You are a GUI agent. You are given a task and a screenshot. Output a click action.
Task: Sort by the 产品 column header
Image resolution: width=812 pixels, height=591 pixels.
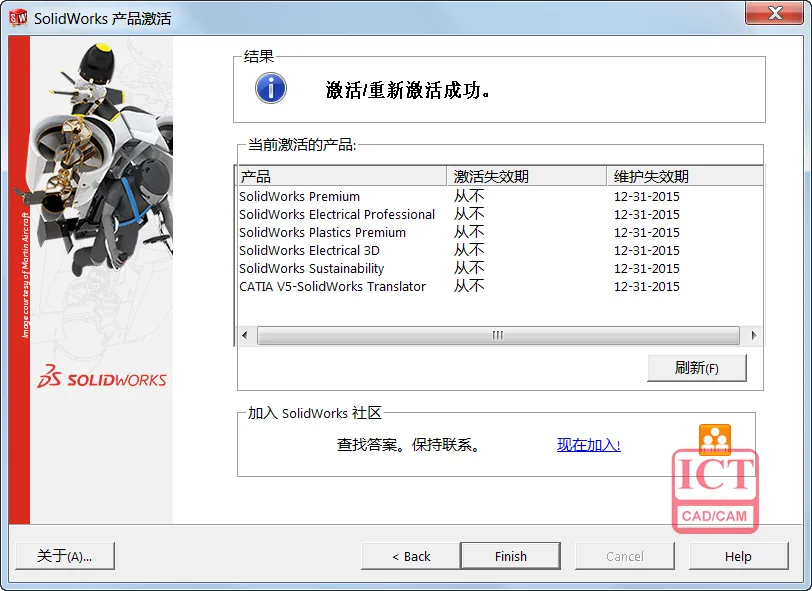point(342,176)
